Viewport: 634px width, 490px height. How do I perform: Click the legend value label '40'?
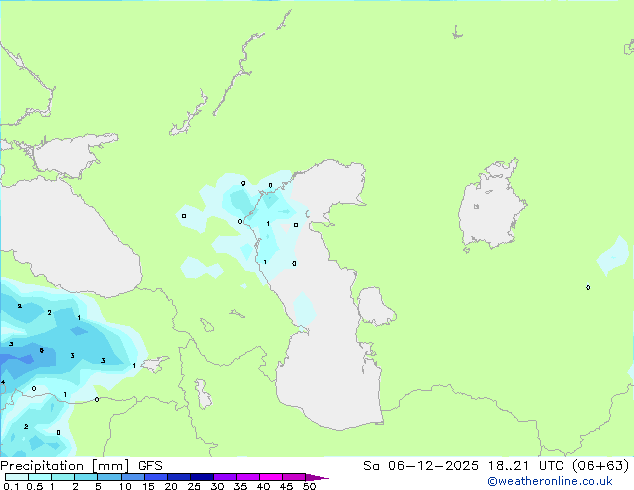263,486
